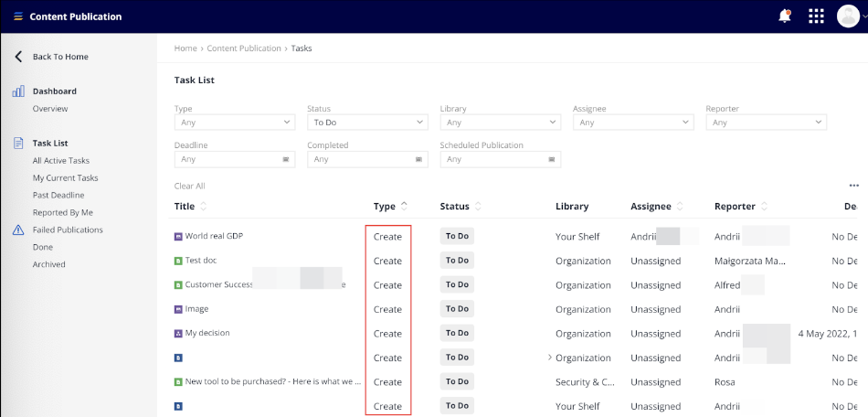
Task: Open the Archived tasks list
Action: [x=48, y=264]
